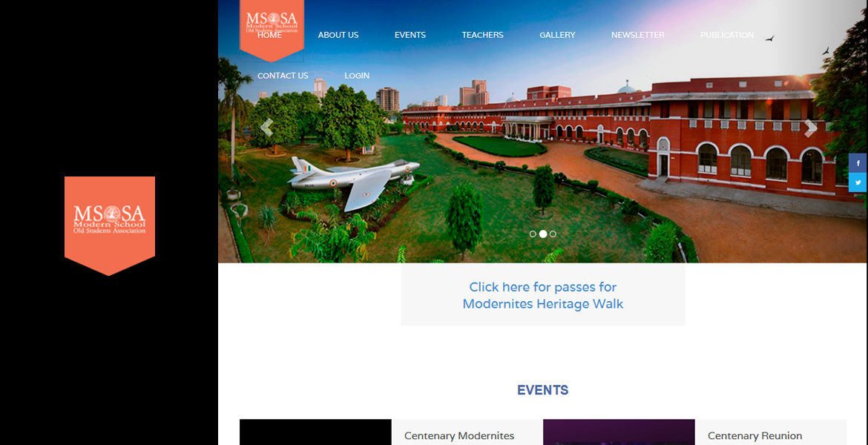The height and width of the screenshot is (445, 868).
Task: Click the Facebook share icon
Action: coord(858,163)
